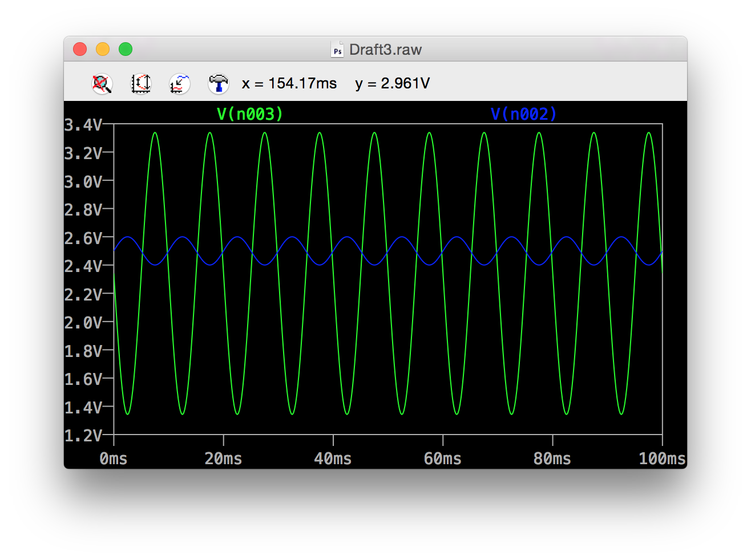Click the y = 2.961V cursor readout
Image resolution: width=751 pixels, height=560 pixels.
click(392, 84)
